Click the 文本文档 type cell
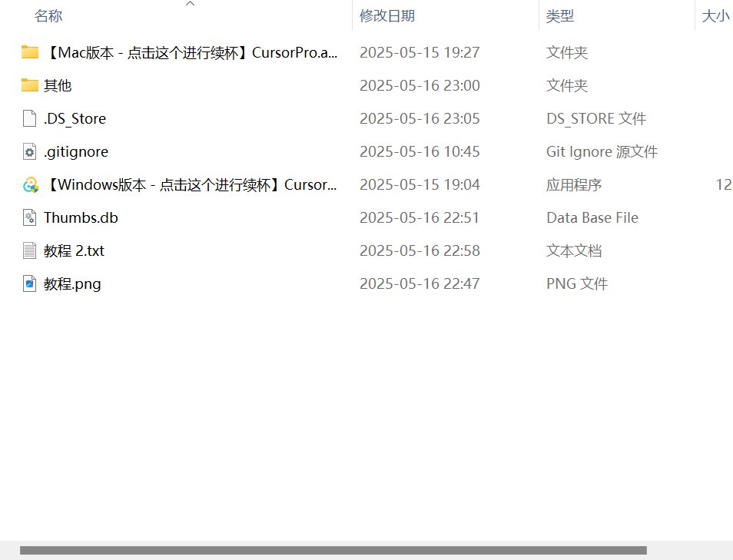This screenshot has height=560, width=733. point(574,251)
